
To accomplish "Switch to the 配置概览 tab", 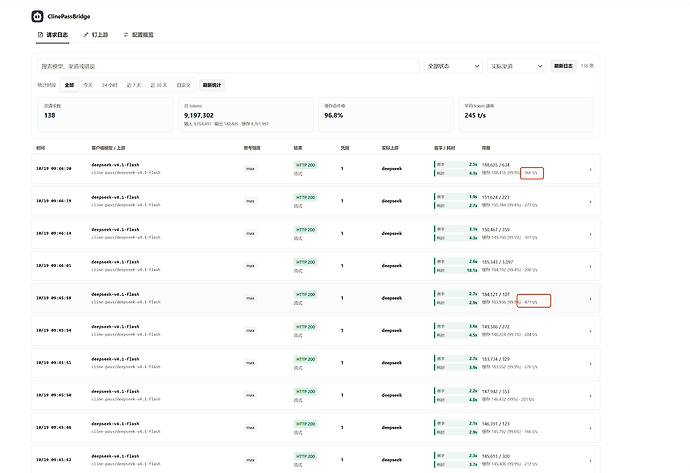I will (x=139, y=35).
